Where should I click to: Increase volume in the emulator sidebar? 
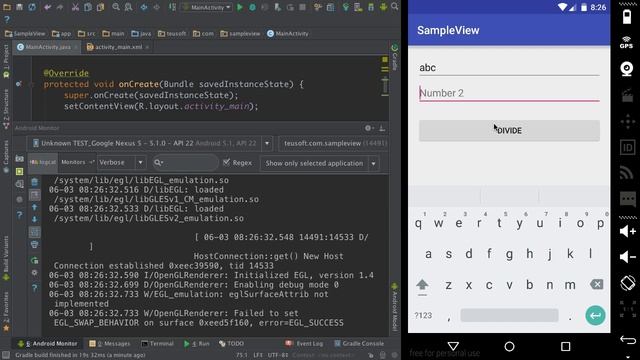[x=627, y=231]
